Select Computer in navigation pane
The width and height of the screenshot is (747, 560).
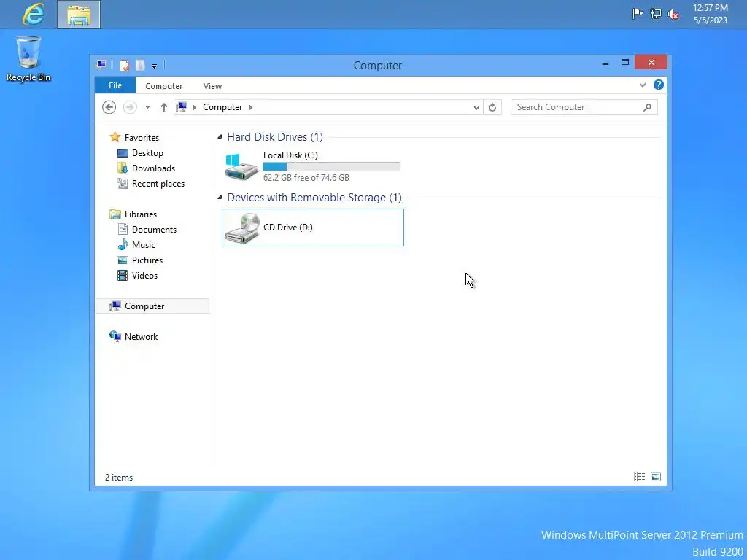click(x=152, y=306)
